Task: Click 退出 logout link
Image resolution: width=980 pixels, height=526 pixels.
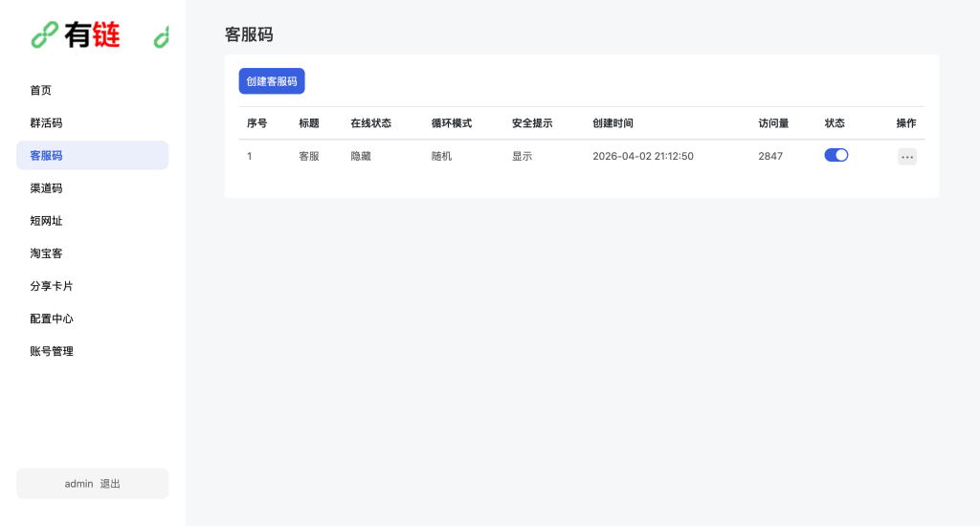Action: (110, 484)
